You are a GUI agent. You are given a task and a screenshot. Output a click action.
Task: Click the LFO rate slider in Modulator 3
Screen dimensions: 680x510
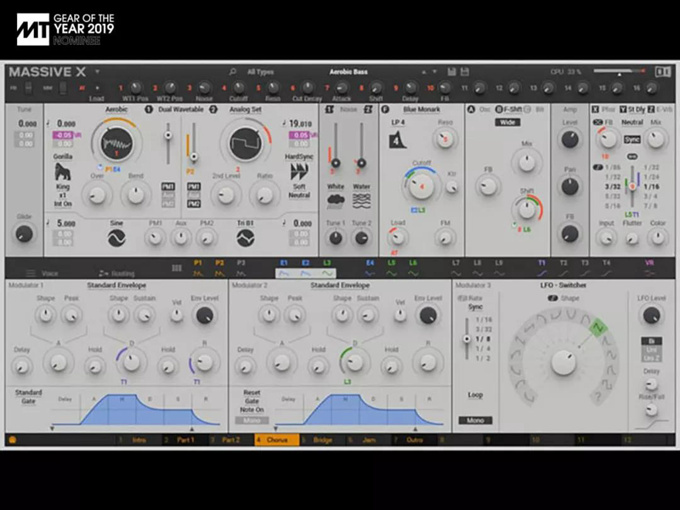point(467,339)
